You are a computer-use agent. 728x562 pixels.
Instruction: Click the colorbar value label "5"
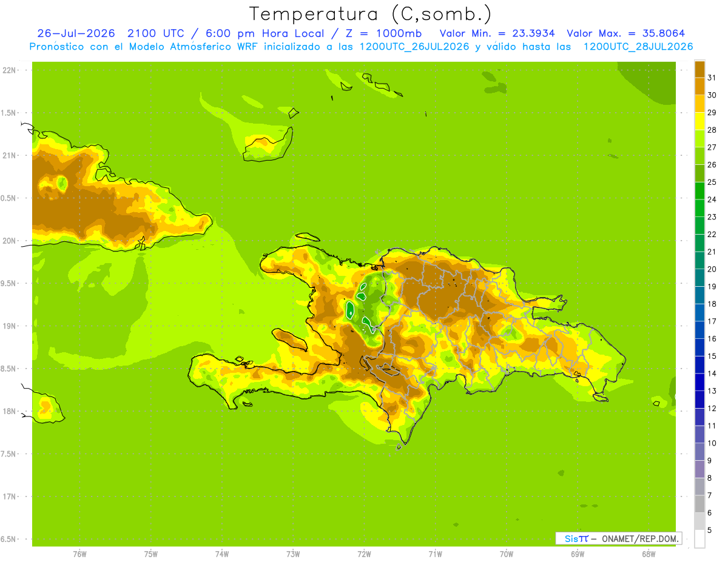click(x=709, y=530)
